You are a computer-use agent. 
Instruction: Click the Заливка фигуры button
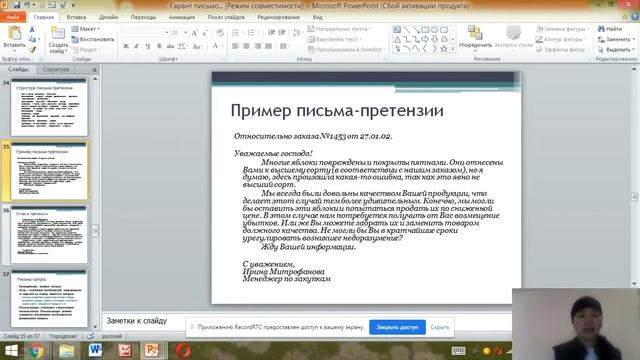[x=562, y=29]
